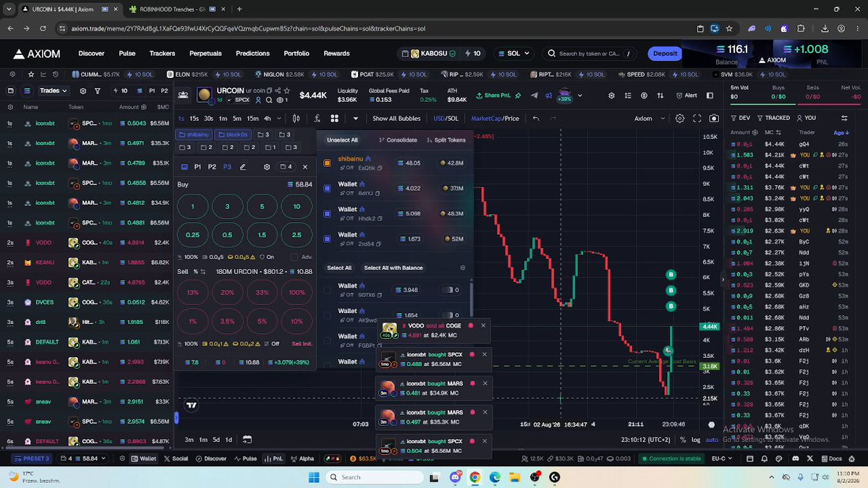Select the P2 preset in trade panel
This screenshot has width=868, height=488.
coord(212,167)
